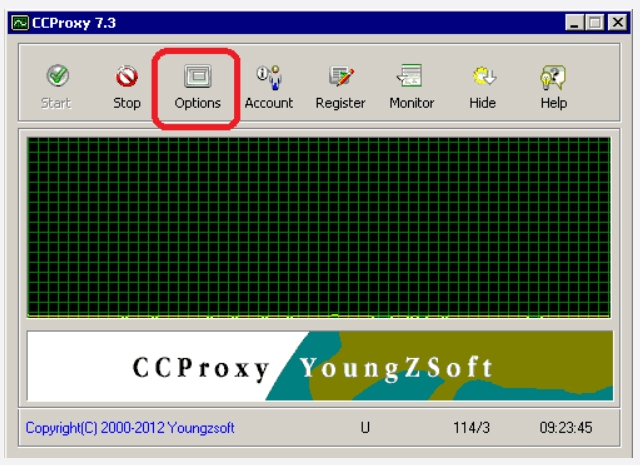The width and height of the screenshot is (640, 465).
Task: Open the Youngzsoft copyright link
Action: 130,428
